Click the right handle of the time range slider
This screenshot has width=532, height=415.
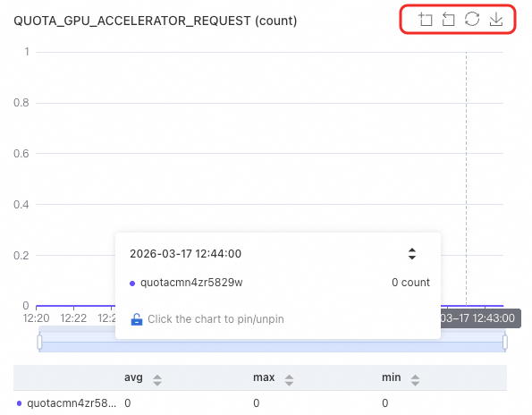[505, 342]
